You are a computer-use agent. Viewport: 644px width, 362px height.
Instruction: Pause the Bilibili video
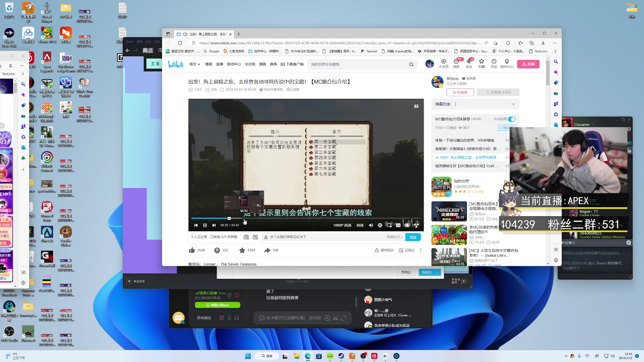pyautogui.click(x=205, y=225)
